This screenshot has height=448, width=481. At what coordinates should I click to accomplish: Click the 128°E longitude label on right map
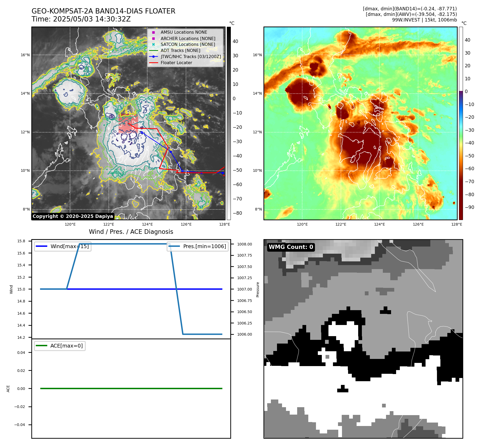pyautogui.click(x=457, y=224)
